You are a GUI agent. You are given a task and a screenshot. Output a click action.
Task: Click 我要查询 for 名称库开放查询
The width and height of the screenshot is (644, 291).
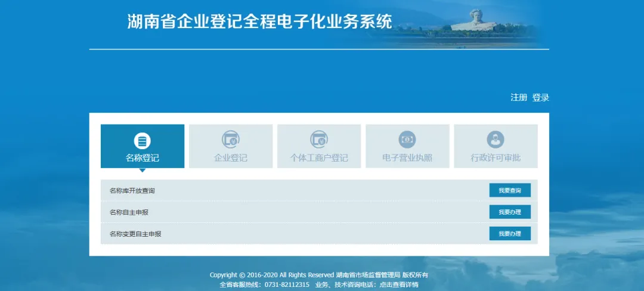(510, 190)
